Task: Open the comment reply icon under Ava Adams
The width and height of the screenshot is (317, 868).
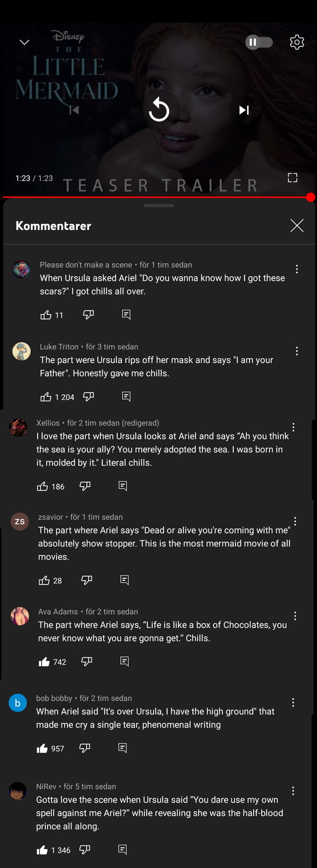Action: point(124,661)
